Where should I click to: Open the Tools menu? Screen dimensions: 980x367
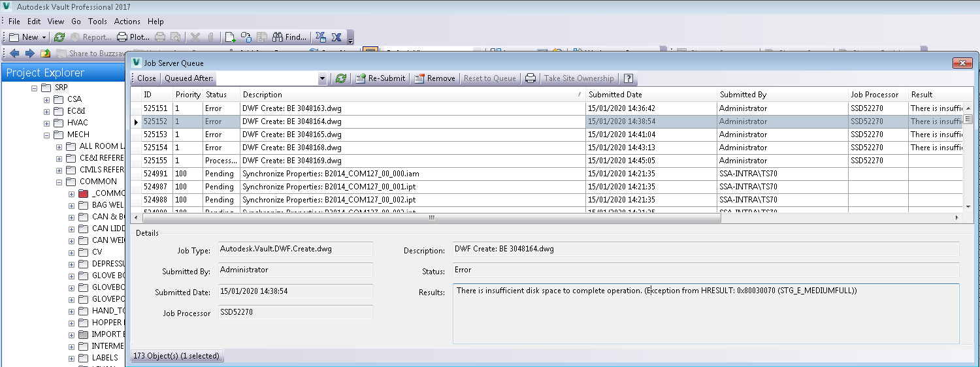point(98,22)
